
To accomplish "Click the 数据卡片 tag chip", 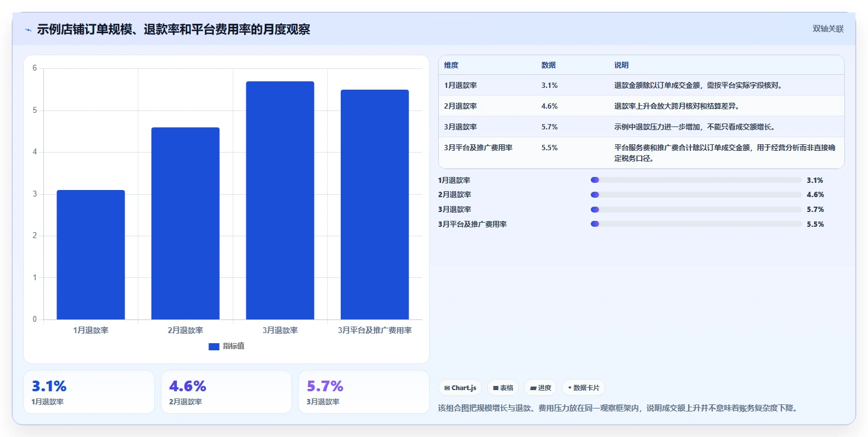I will point(584,388).
